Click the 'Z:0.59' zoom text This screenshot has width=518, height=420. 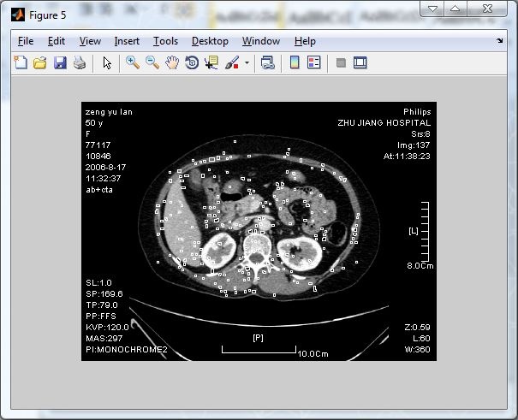tap(417, 328)
